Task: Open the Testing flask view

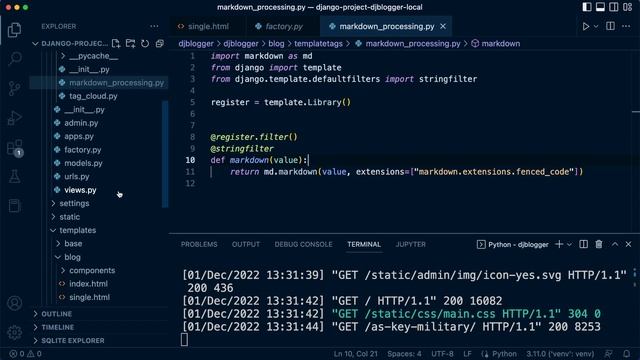Action: click(x=15, y=176)
